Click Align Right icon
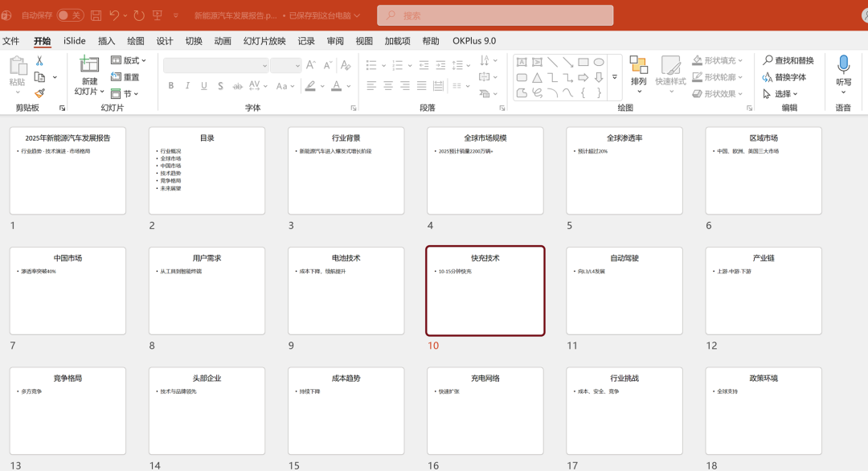The width and height of the screenshot is (868, 471). pyautogui.click(x=405, y=86)
